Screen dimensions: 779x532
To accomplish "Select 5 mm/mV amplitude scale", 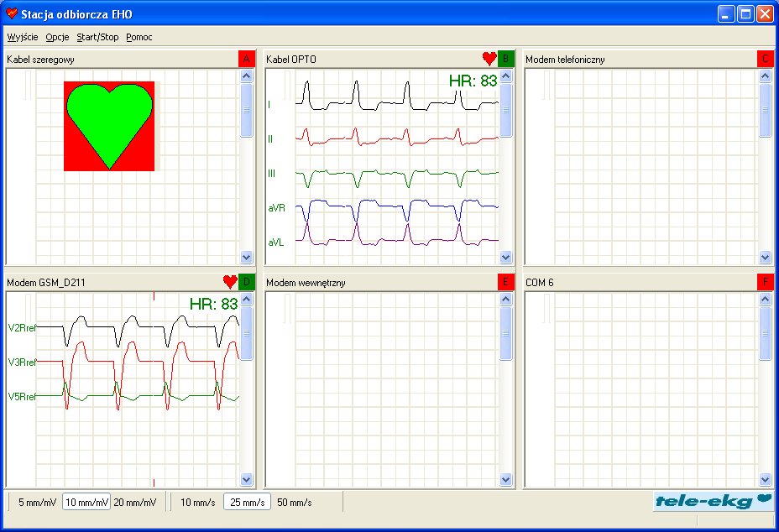I will [37, 502].
